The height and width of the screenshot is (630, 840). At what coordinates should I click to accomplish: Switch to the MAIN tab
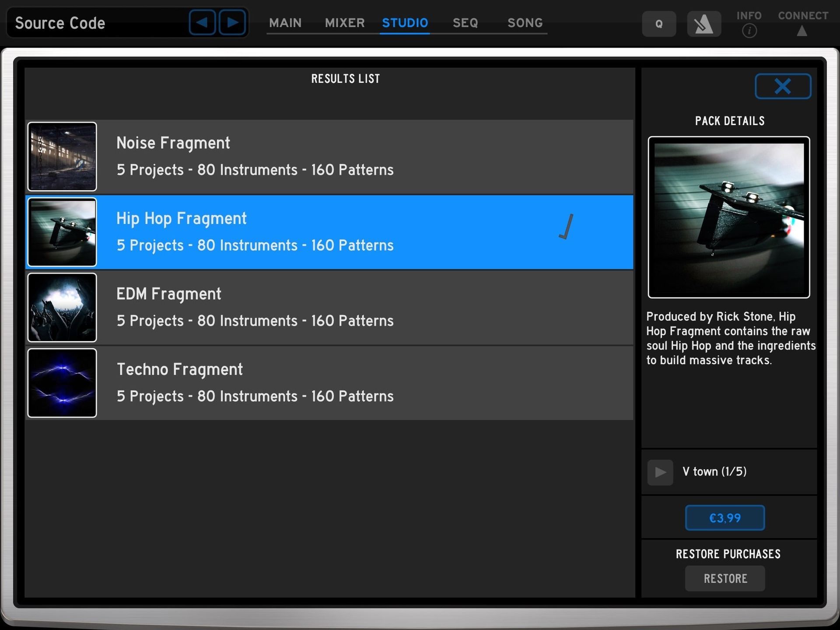click(285, 23)
